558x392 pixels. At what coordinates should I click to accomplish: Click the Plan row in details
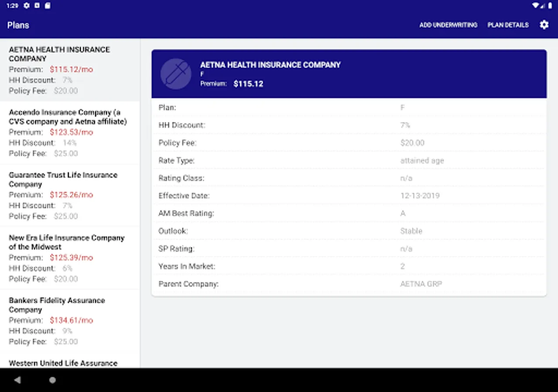pos(349,107)
